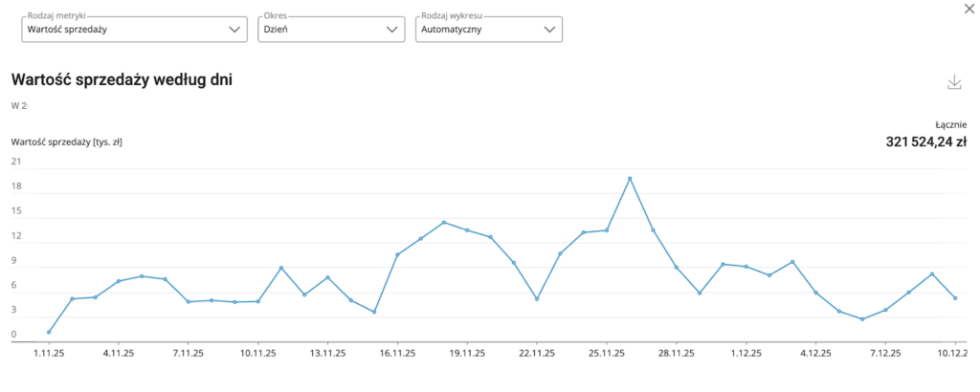Select the first data point at 1.11.25
Viewport: 980px width, 392px height.
(x=49, y=332)
